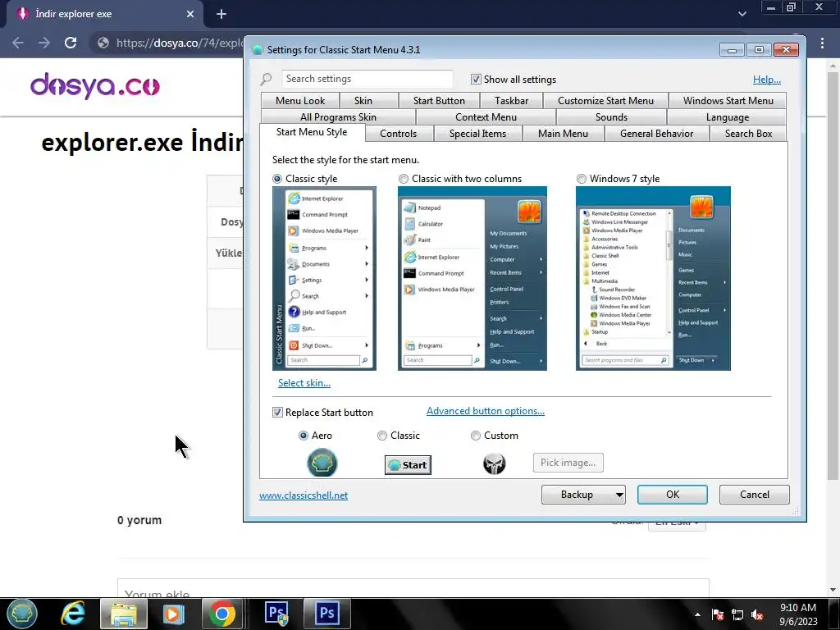This screenshot has width=840, height=630.
Task: Open the General Behavior tab
Action: tap(656, 134)
